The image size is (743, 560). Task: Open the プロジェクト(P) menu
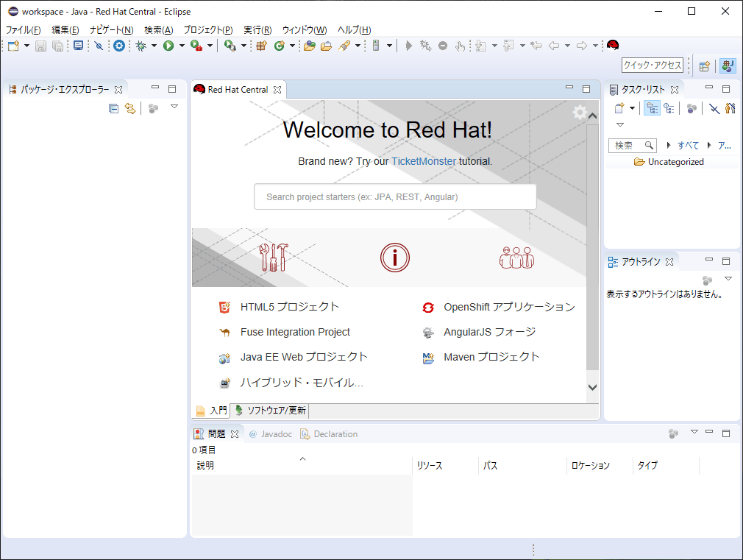(207, 30)
